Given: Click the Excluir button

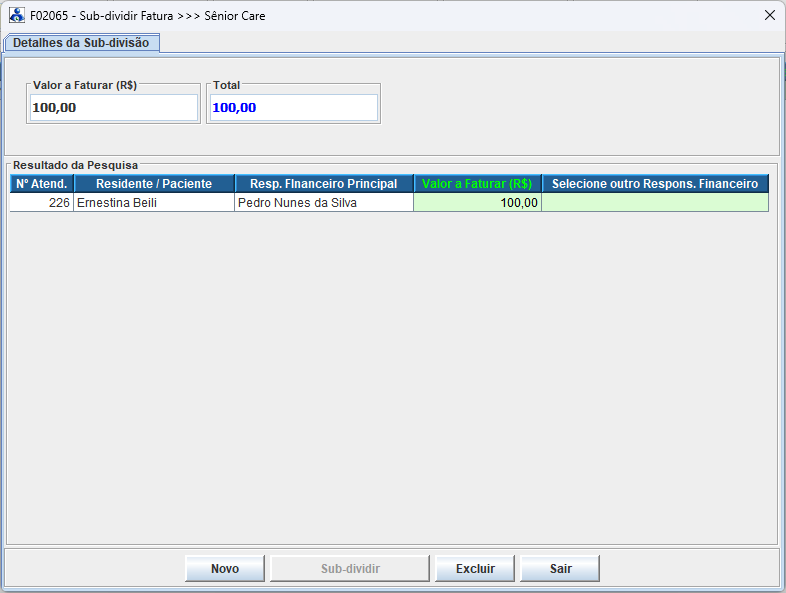Looking at the screenshot, I should [475, 568].
